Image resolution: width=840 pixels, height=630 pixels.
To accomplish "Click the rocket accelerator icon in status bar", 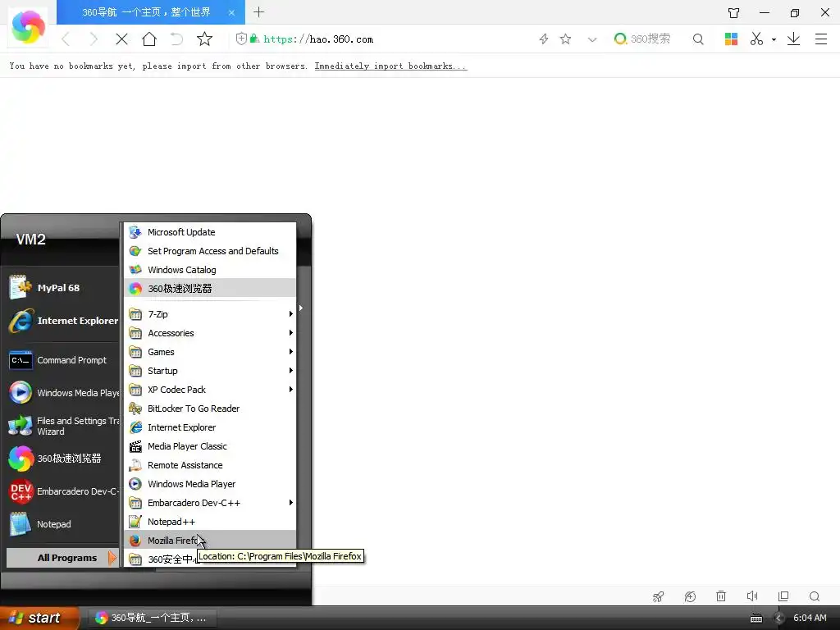I will [659, 596].
